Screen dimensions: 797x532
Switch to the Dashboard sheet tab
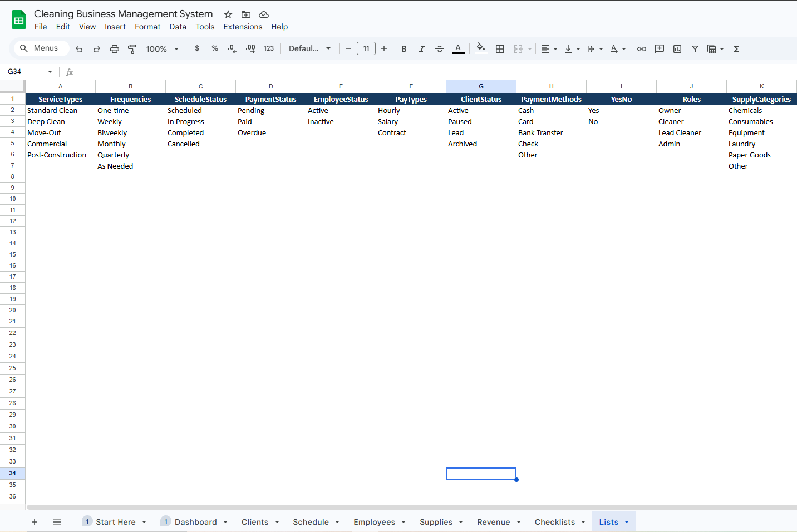pyautogui.click(x=196, y=522)
